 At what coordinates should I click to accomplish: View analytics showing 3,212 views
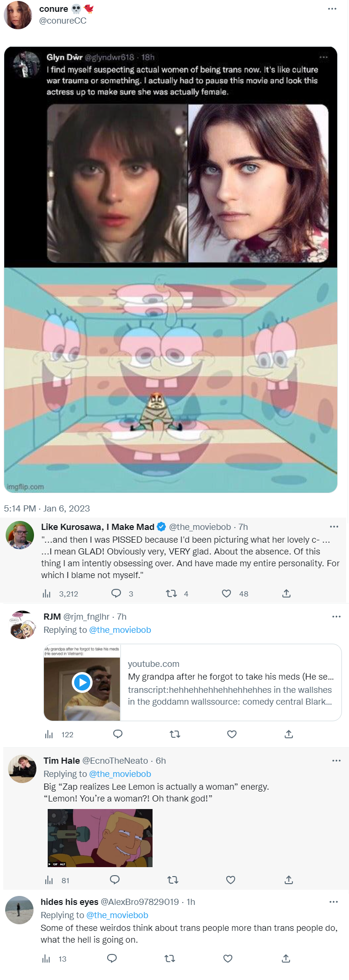pos(47,594)
